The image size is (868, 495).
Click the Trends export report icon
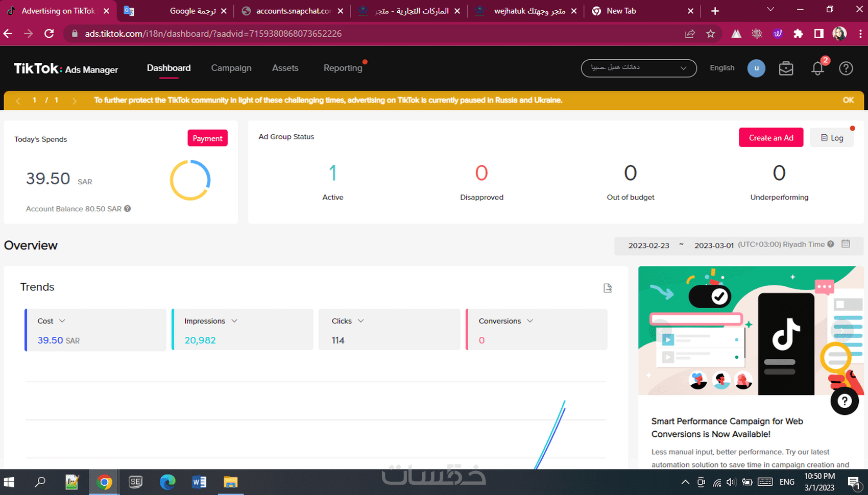[x=608, y=288]
